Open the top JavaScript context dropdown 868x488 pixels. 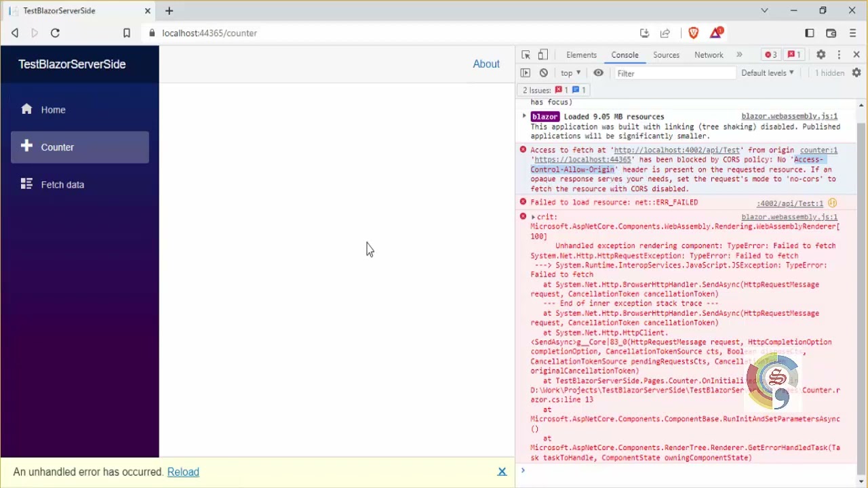click(x=570, y=73)
